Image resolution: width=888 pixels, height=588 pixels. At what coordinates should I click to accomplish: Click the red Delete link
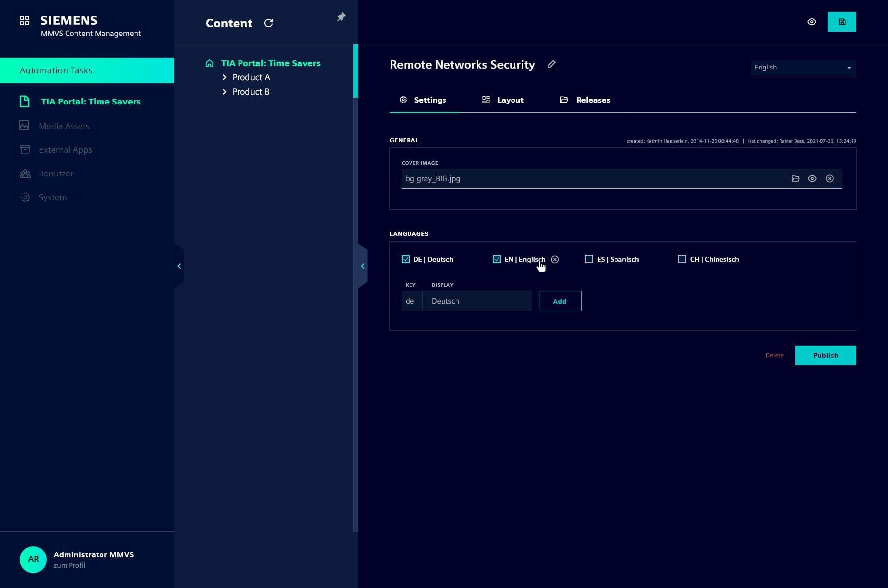[774, 355]
